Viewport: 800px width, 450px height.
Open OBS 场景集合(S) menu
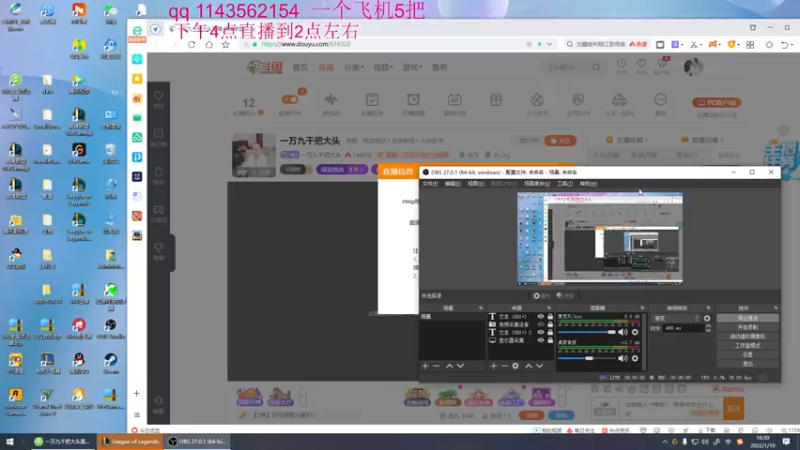(537, 184)
